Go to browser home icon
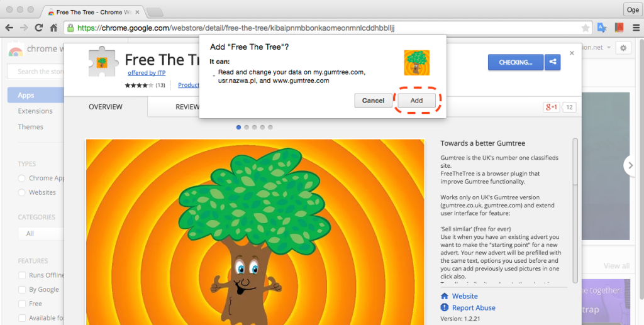The height and width of the screenshot is (325, 644). pos(53,28)
